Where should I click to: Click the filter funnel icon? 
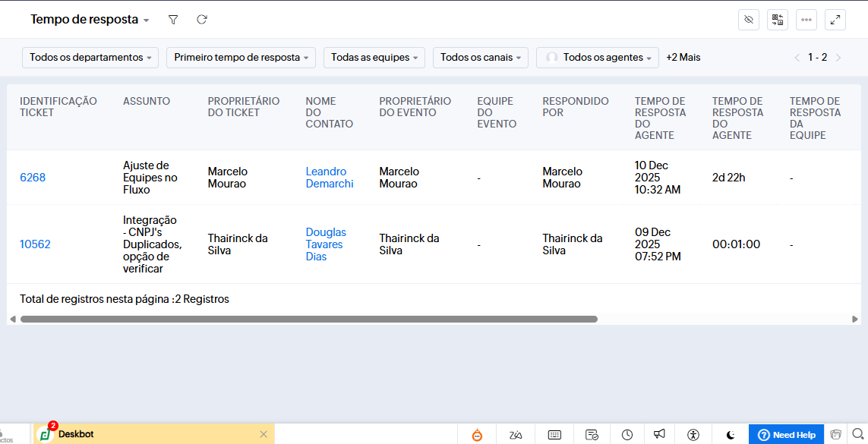pyautogui.click(x=173, y=20)
